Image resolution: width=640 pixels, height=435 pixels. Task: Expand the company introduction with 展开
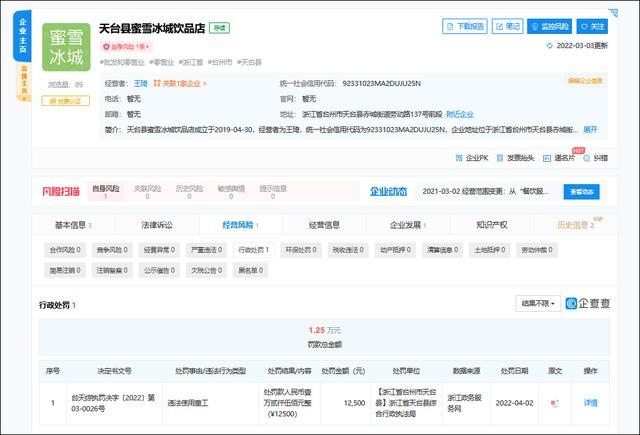[x=590, y=129]
